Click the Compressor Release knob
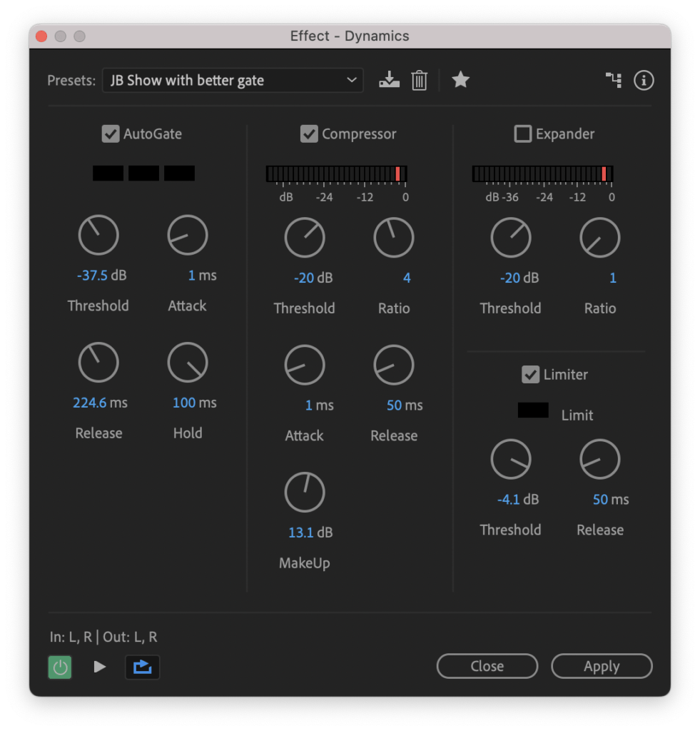Image resolution: width=700 pixels, height=731 pixels. (x=394, y=365)
